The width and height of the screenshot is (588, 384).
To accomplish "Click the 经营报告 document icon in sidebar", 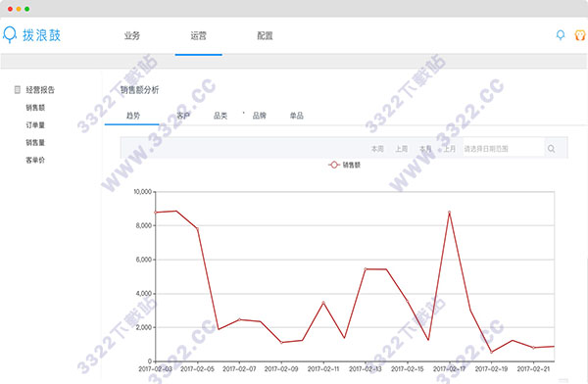I will (18, 89).
